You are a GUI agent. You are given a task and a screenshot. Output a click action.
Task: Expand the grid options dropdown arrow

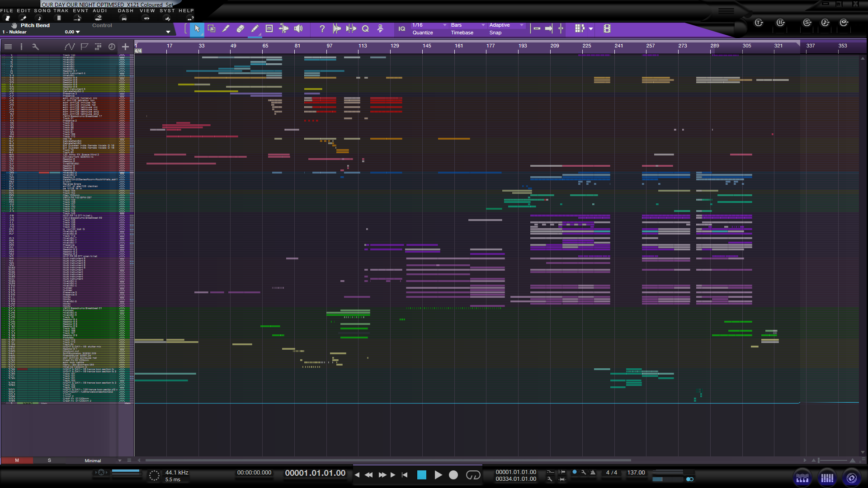(x=591, y=29)
